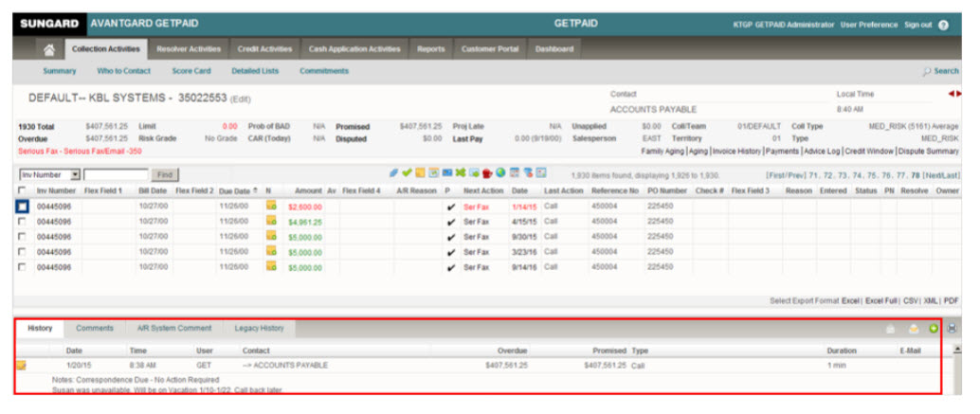Open Commitments submenu
This screenshot has height=414, width=980.
click(324, 71)
